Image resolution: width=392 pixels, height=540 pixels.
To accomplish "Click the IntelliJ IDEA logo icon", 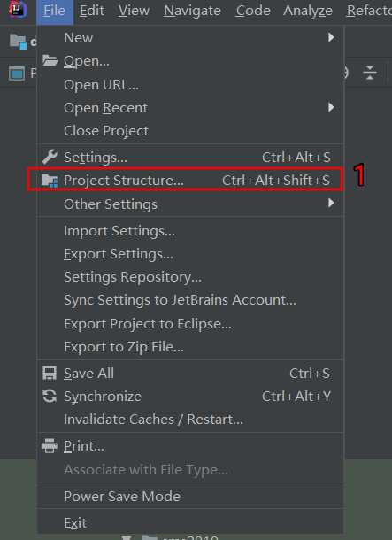I will pyautogui.click(x=17, y=10).
